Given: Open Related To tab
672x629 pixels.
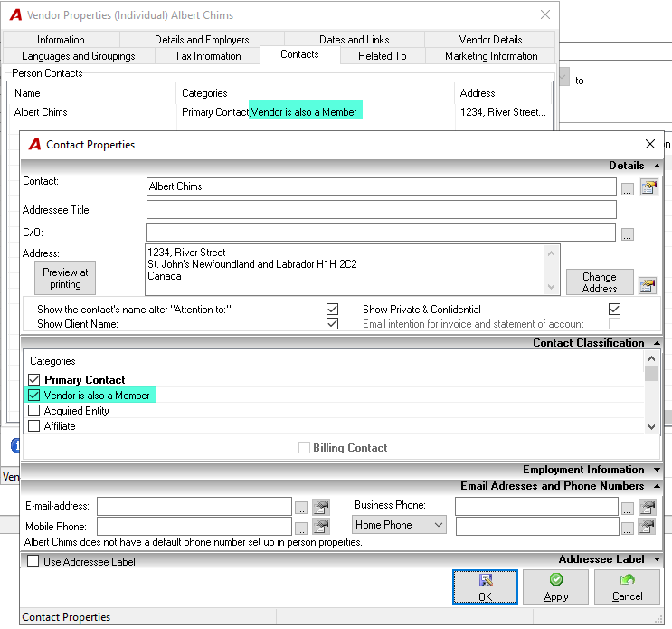Looking at the screenshot, I should (383, 56).
